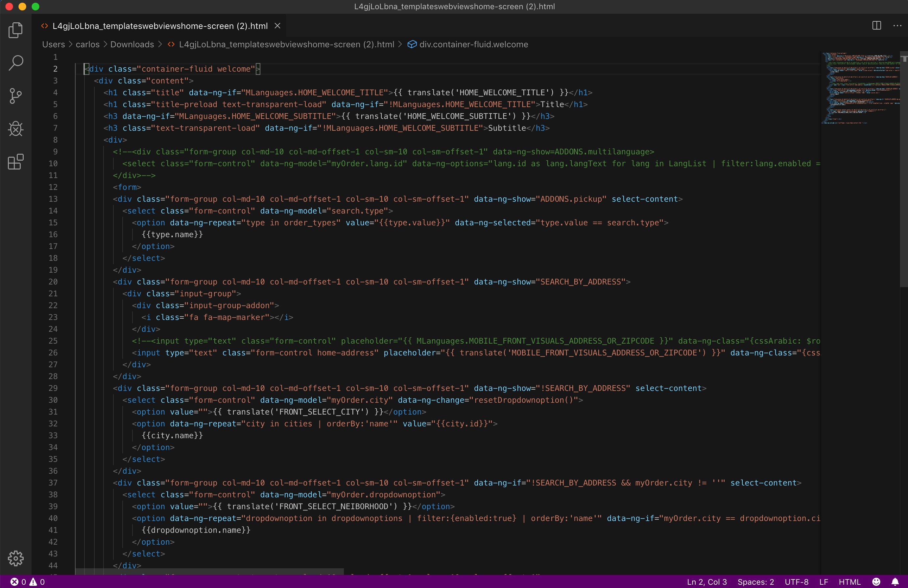
Task: Open the Explorer view in activity bar
Action: 16,30
